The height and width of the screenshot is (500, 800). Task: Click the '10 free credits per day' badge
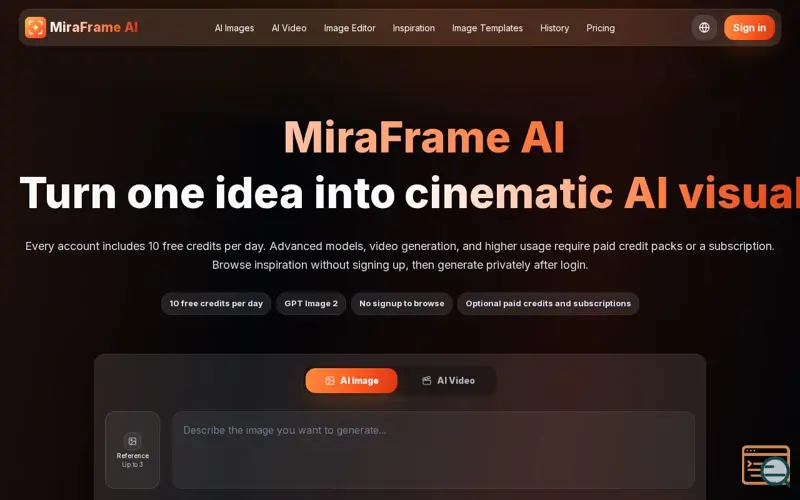click(x=216, y=304)
